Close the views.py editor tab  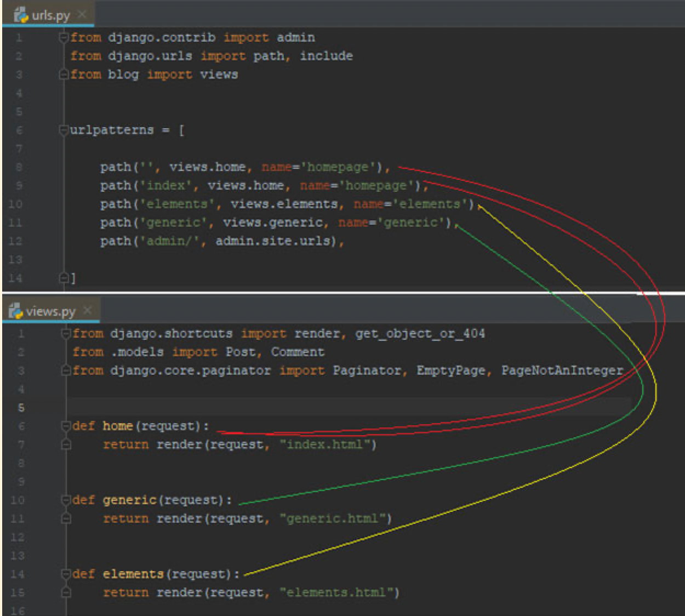pos(87,311)
